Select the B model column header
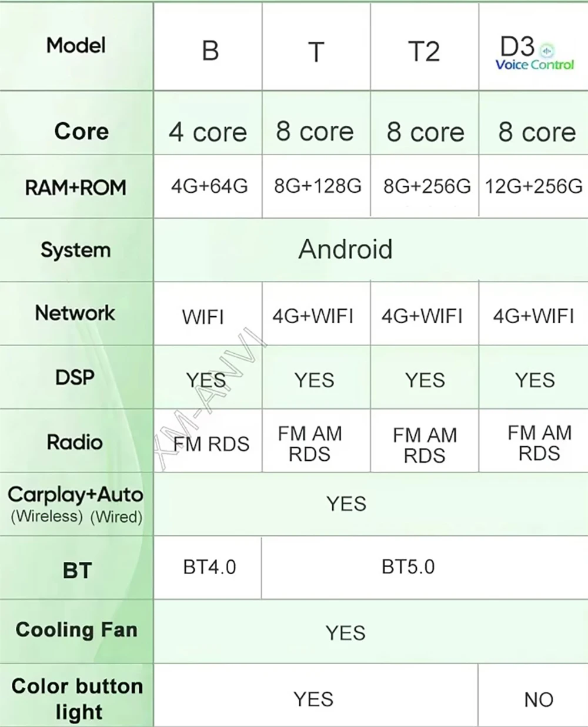Viewport: 588px width, 727px height. tap(210, 51)
